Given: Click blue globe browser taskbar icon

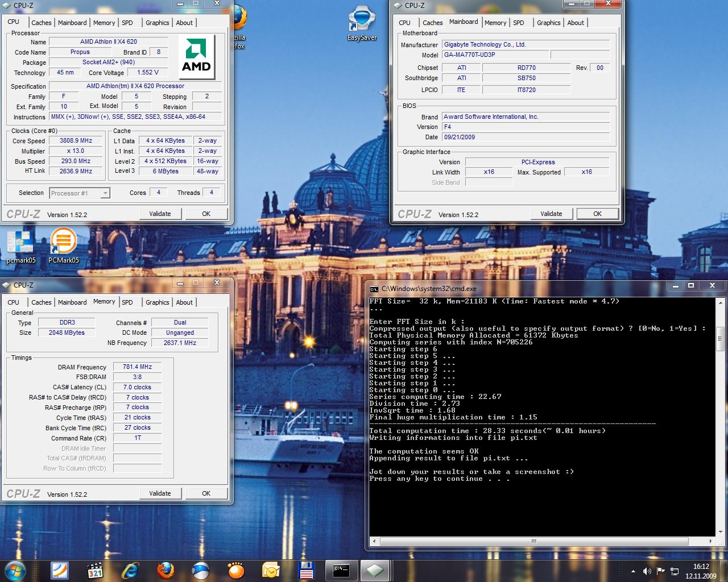Looking at the screenshot, I should pyautogui.click(x=200, y=570).
